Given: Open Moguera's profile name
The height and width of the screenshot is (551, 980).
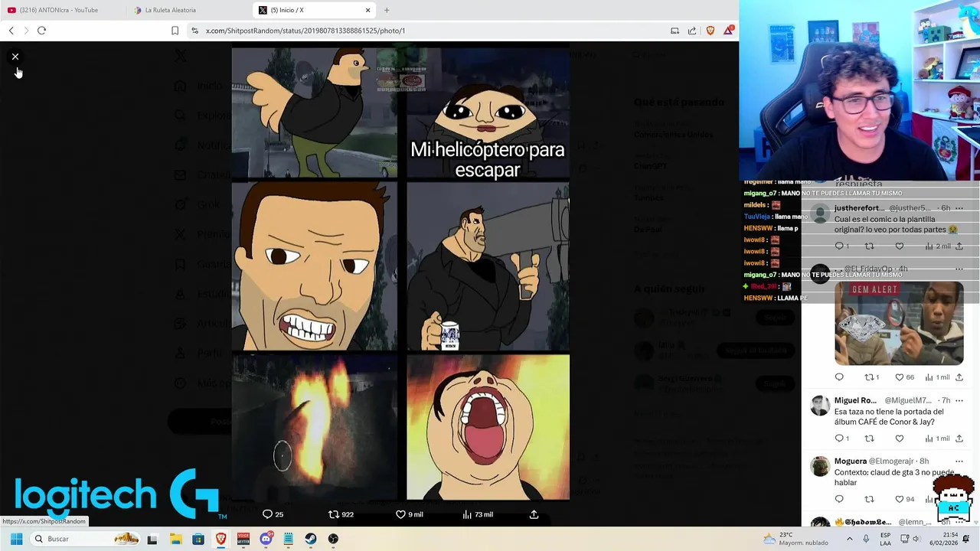Looking at the screenshot, I should tap(850, 461).
